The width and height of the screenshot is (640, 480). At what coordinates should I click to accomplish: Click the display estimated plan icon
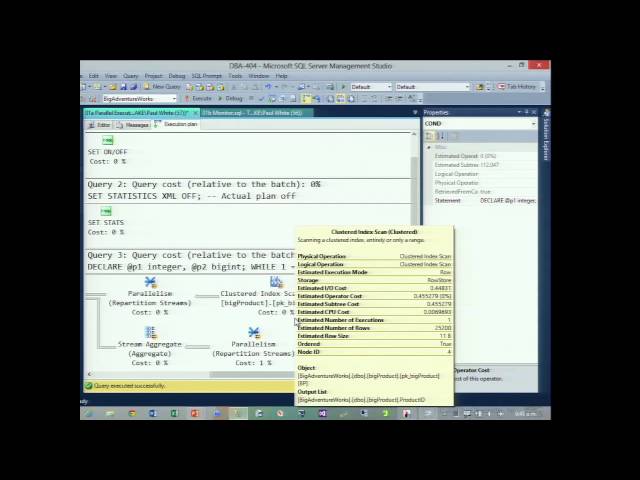click(x=271, y=98)
